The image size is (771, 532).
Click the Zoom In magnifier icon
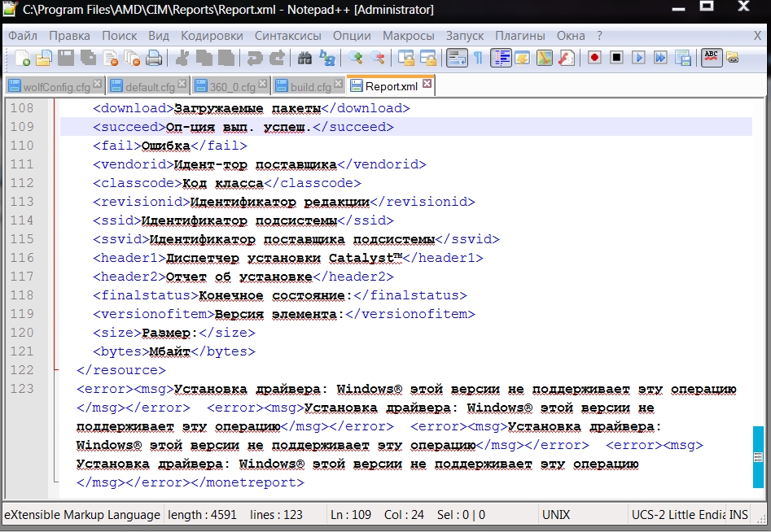356,58
